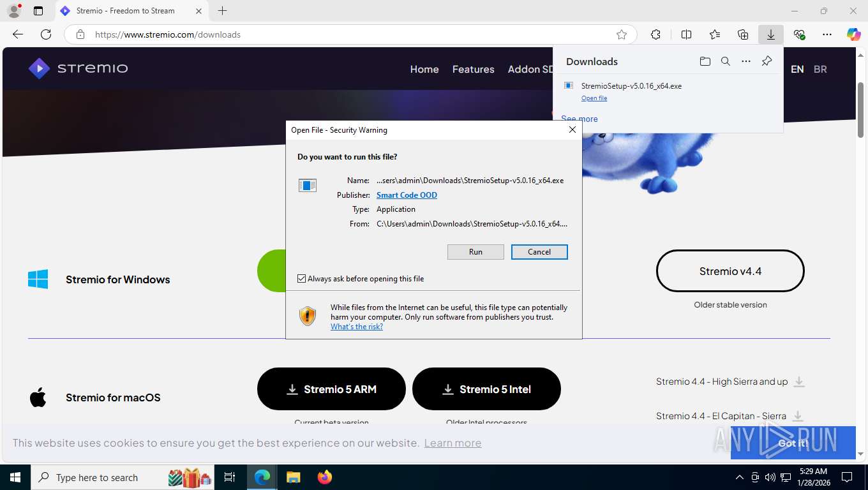This screenshot has width=868, height=490.
Task: Click Open file under StremioSetup download
Action: point(594,98)
